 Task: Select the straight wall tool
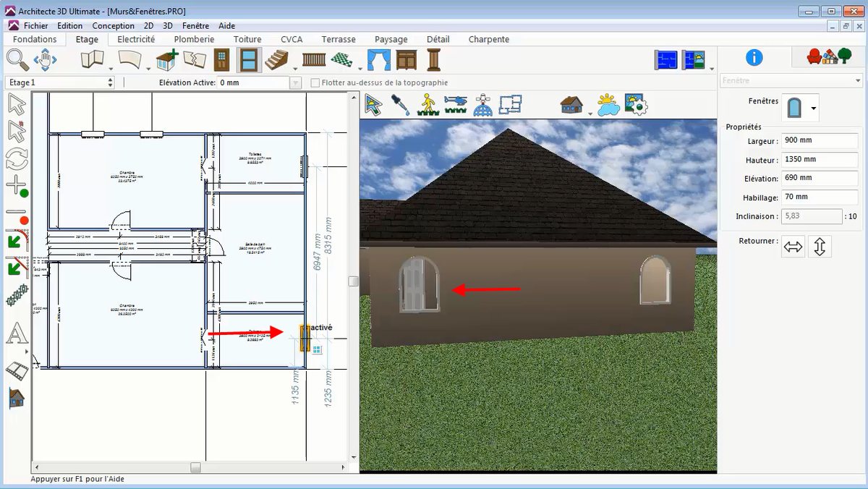click(91, 60)
